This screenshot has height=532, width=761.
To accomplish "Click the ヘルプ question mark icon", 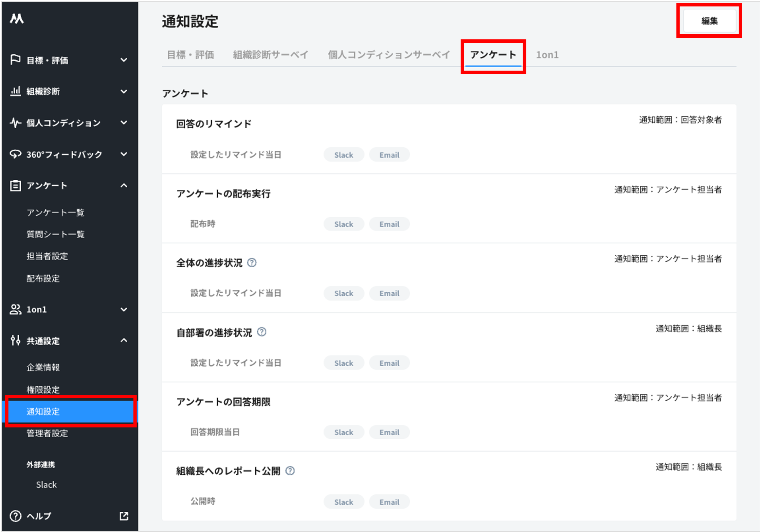I will point(16,516).
